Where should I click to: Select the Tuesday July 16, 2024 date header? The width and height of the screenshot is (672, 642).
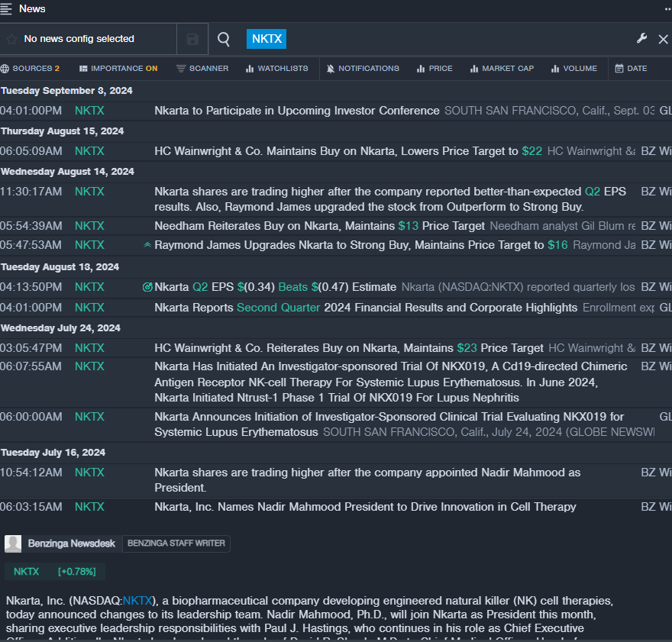pos(53,453)
